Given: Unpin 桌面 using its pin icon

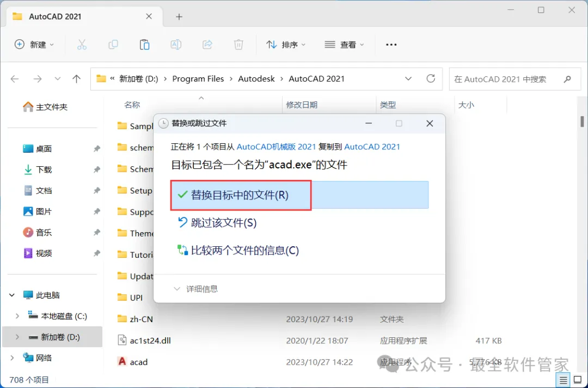Looking at the screenshot, I should coord(97,149).
